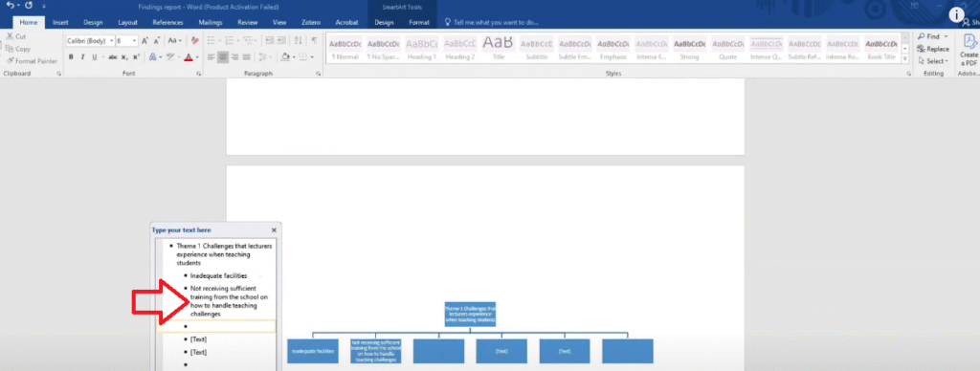Click the Replace button
This screenshot has width=980, height=371.
coord(933,49)
